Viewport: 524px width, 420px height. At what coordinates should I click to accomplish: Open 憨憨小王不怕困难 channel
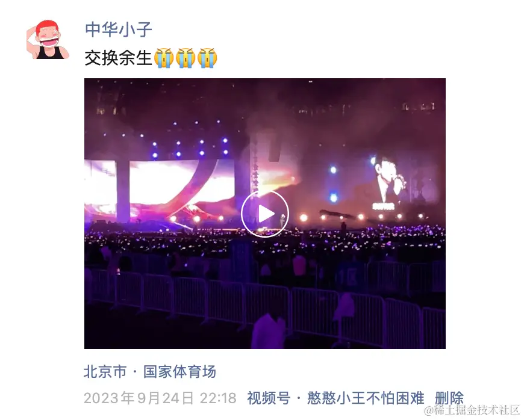(x=366, y=398)
